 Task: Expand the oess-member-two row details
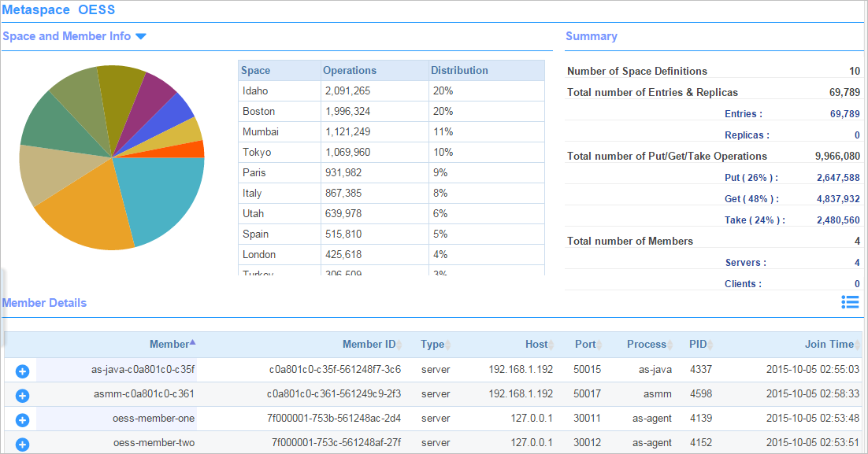pyautogui.click(x=22, y=445)
